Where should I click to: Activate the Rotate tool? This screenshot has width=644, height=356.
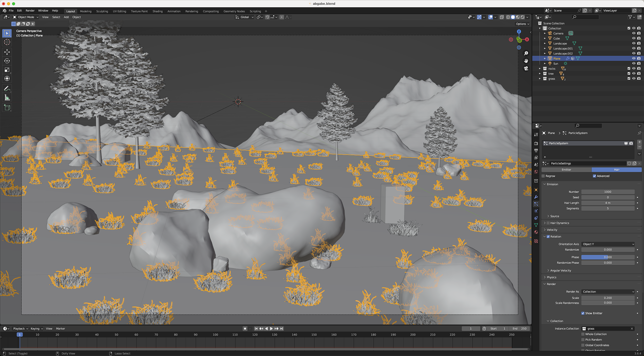pos(7,61)
